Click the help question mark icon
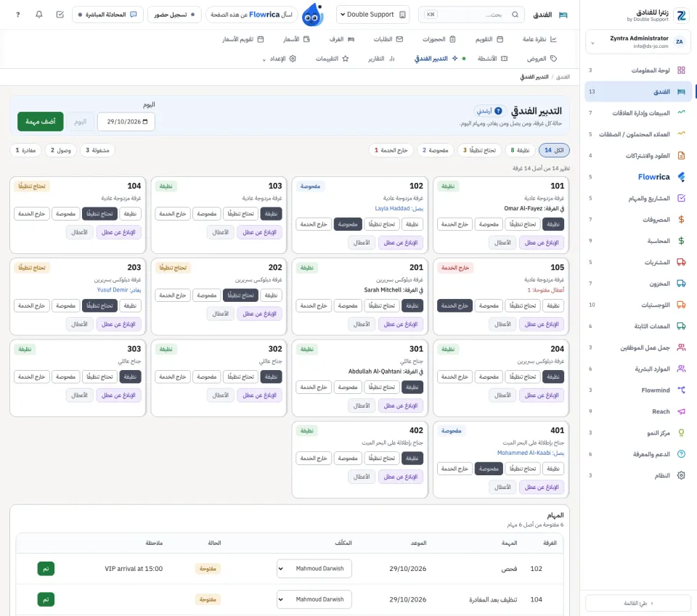This screenshot has height=616, width=697. click(x=17, y=15)
